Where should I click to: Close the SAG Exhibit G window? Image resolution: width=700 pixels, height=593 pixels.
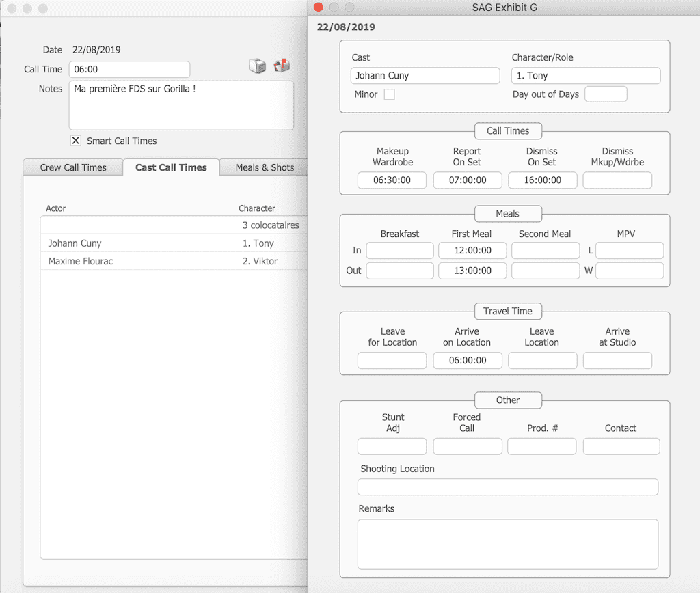click(x=317, y=8)
